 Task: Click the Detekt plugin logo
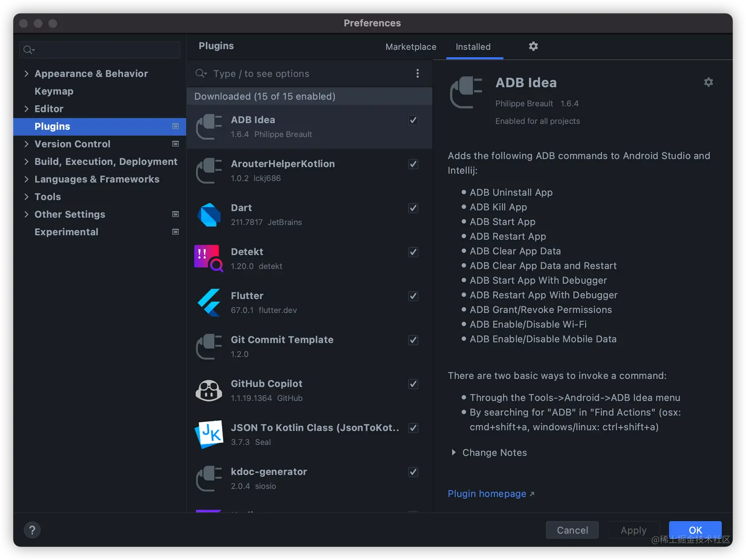point(209,259)
